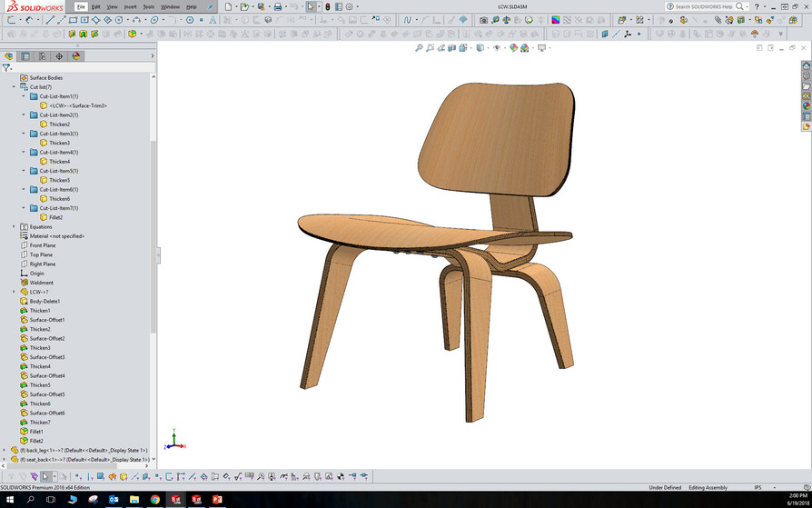
Task: Open the DimXpertManager tab
Action: coord(59,56)
